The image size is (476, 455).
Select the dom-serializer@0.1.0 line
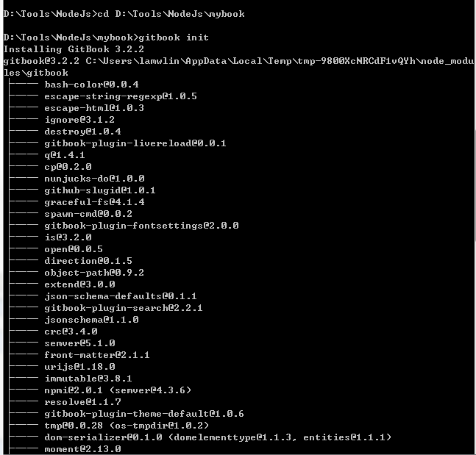(218, 437)
